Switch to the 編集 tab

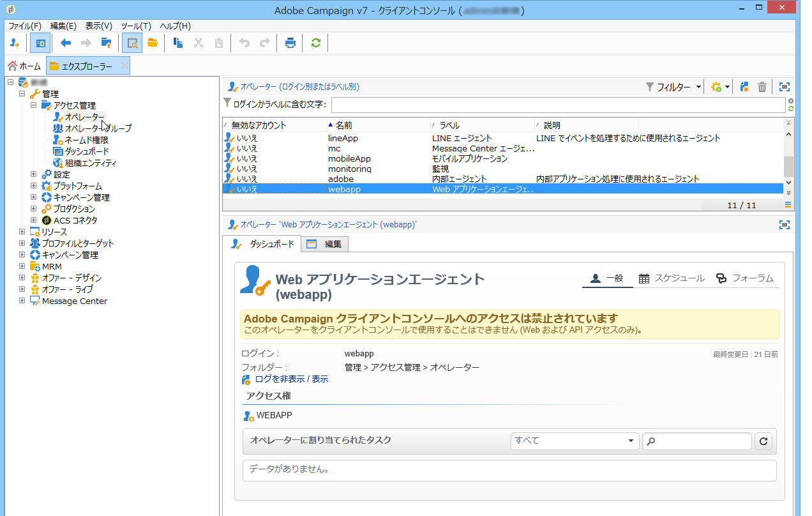(324, 244)
